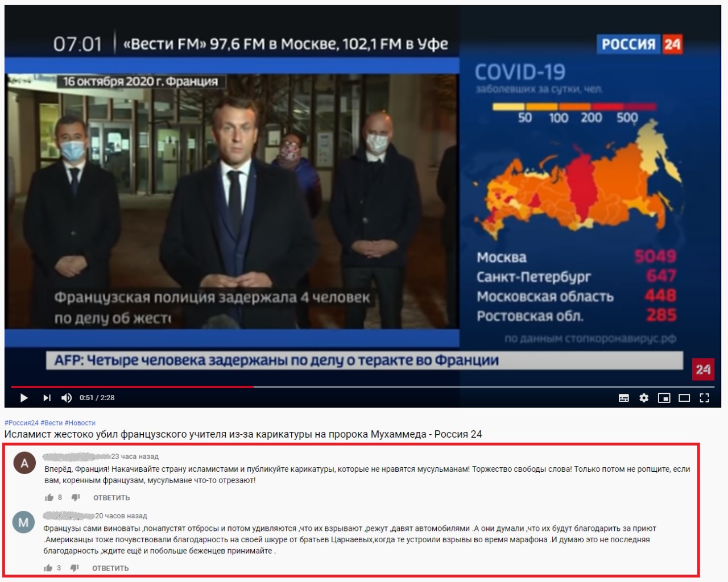Open the #Россия24 hashtag

21,423
